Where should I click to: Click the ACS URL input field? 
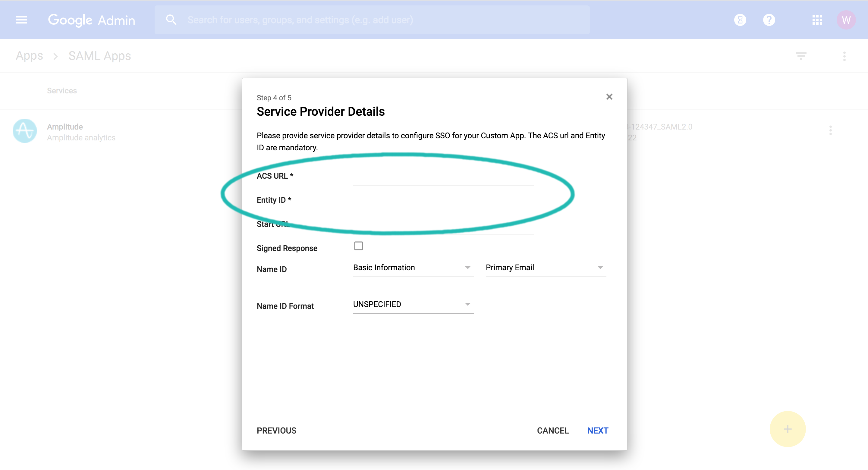point(443,182)
